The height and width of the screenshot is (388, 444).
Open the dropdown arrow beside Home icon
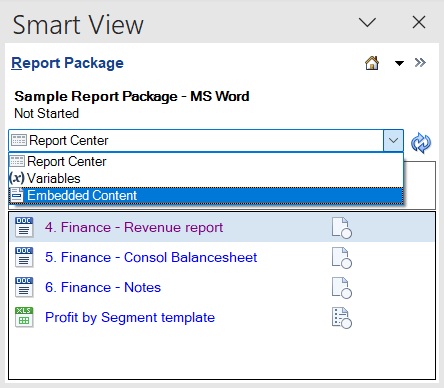(x=399, y=63)
